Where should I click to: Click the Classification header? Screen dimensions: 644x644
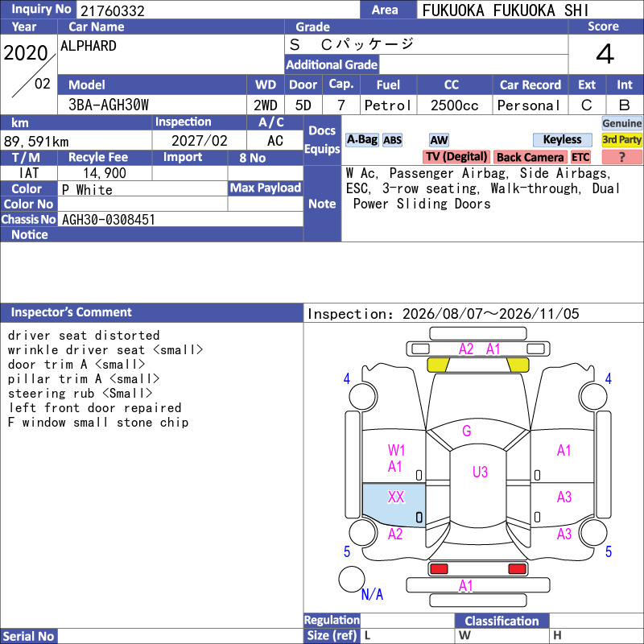(x=502, y=621)
